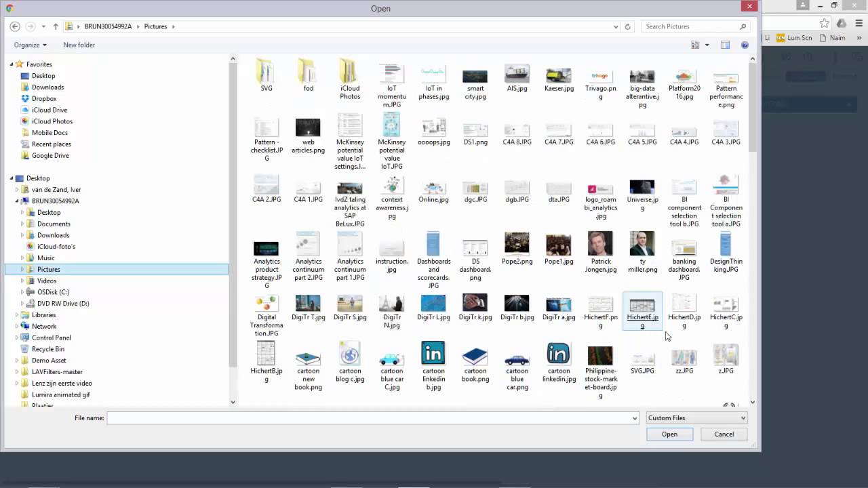The height and width of the screenshot is (488, 868).
Task: Select ty miller.png thumbnail
Action: pyautogui.click(x=642, y=245)
